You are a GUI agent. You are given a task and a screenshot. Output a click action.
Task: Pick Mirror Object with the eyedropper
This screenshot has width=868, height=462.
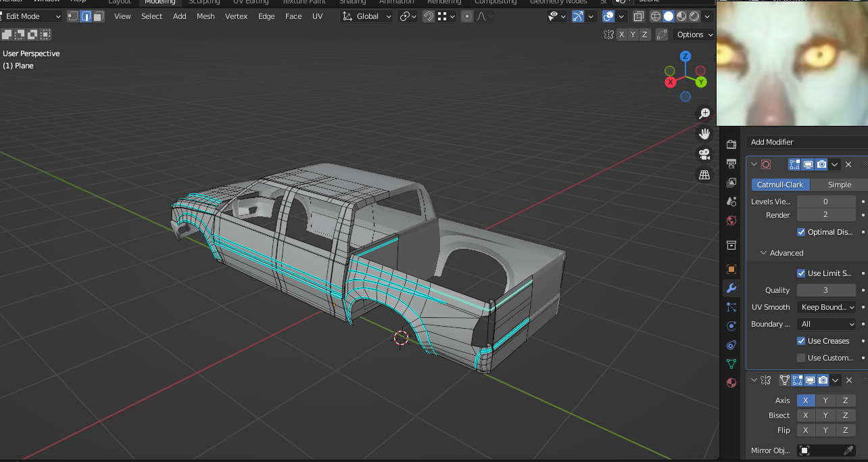click(x=848, y=451)
